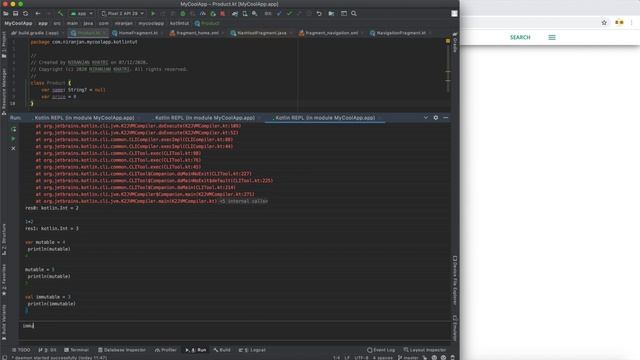This screenshot has width=640, height=360.
Task: Select the second Kotlin REPL run tab
Action: pos(205,118)
